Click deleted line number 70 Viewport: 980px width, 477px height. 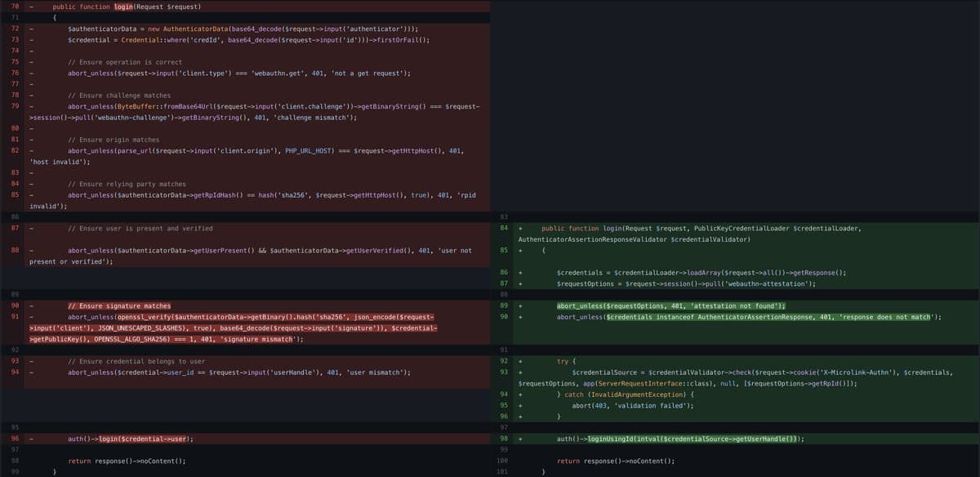pyautogui.click(x=16, y=7)
